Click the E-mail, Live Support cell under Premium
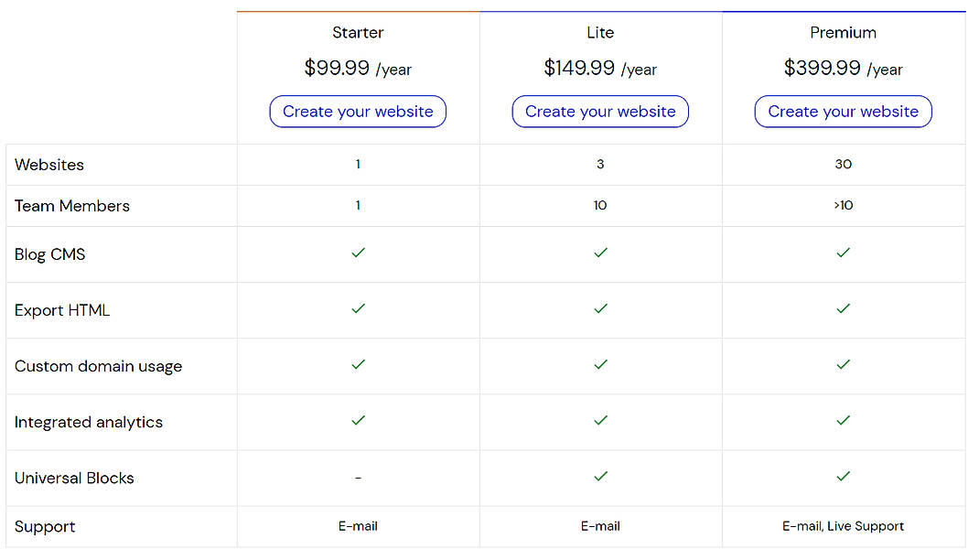The height and width of the screenshot is (560, 979). click(x=843, y=526)
